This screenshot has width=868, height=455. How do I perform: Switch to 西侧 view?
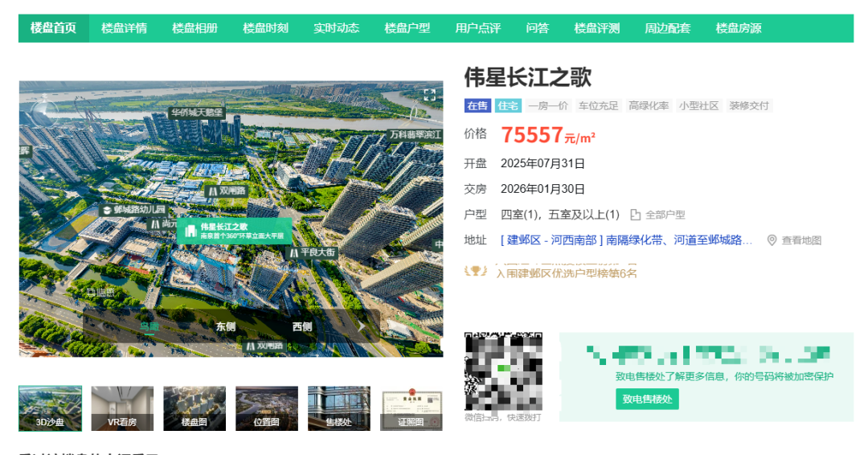(302, 326)
